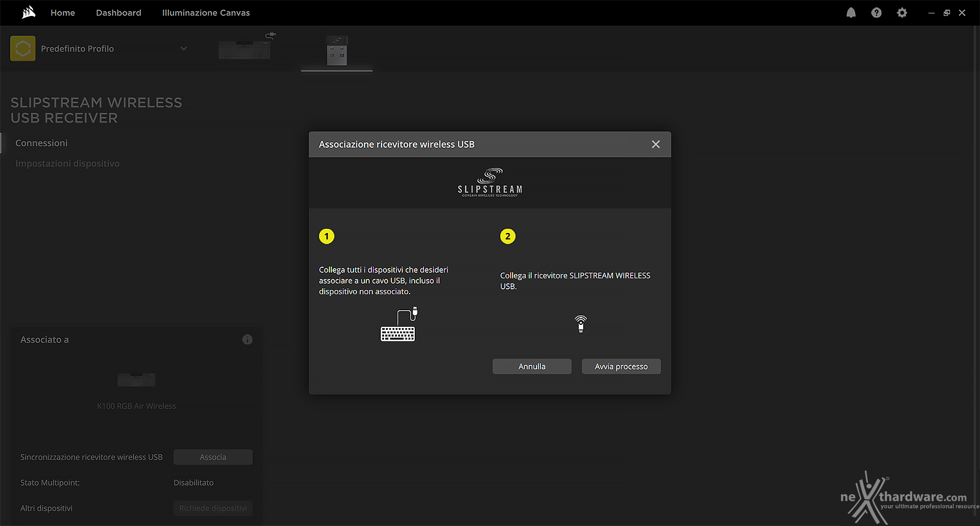980x526 pixels.
Task: Click Stato Multipoint label
Action: coord(50,483)
